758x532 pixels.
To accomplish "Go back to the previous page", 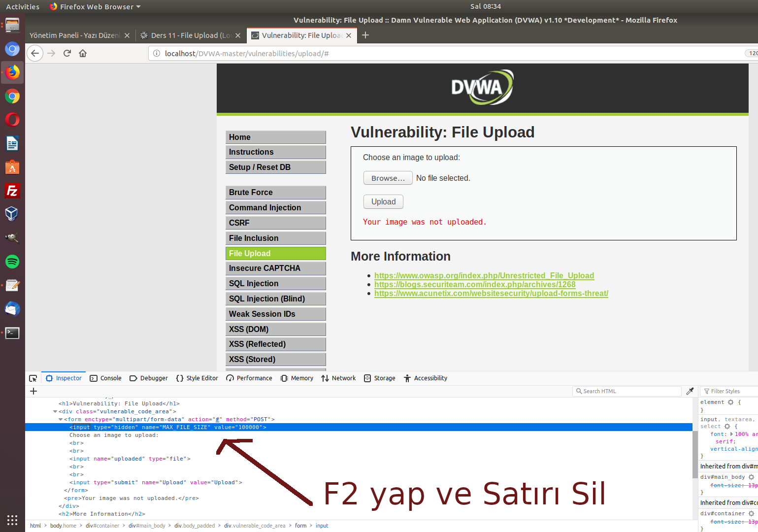I will [35, 53].
